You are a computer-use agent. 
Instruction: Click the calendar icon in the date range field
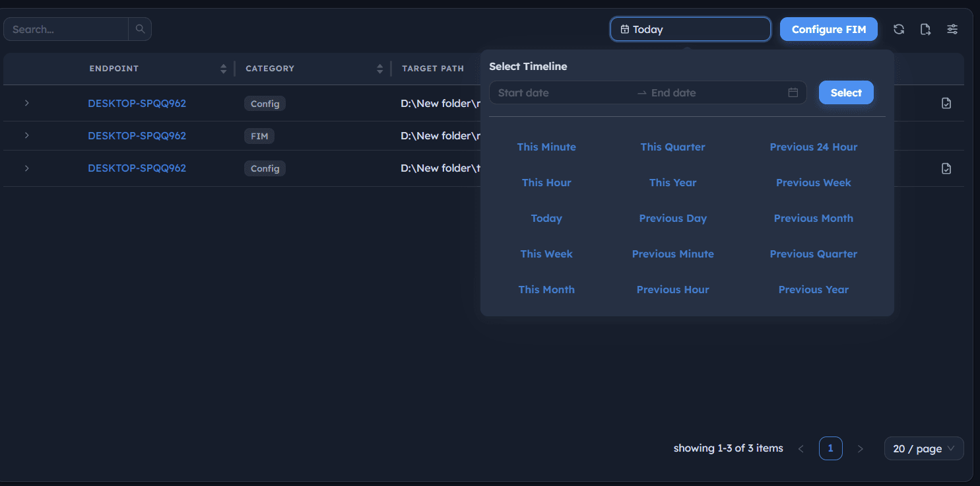793,92
